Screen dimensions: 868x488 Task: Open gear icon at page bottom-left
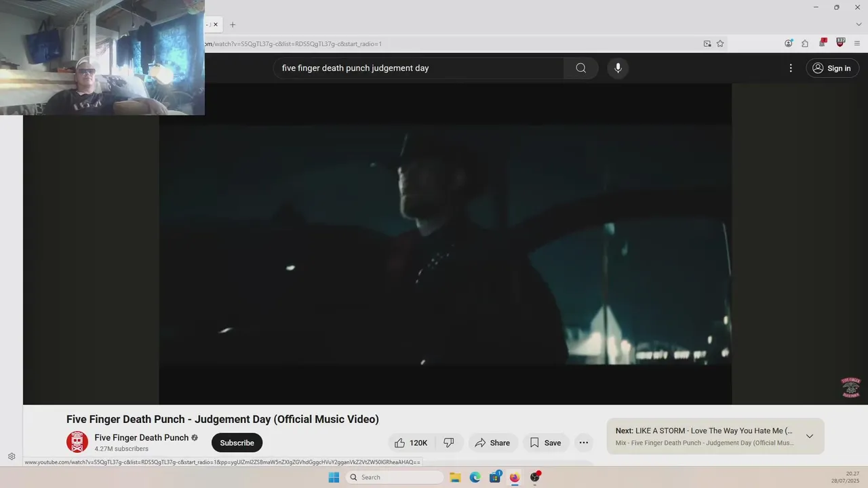pos(12,457)
